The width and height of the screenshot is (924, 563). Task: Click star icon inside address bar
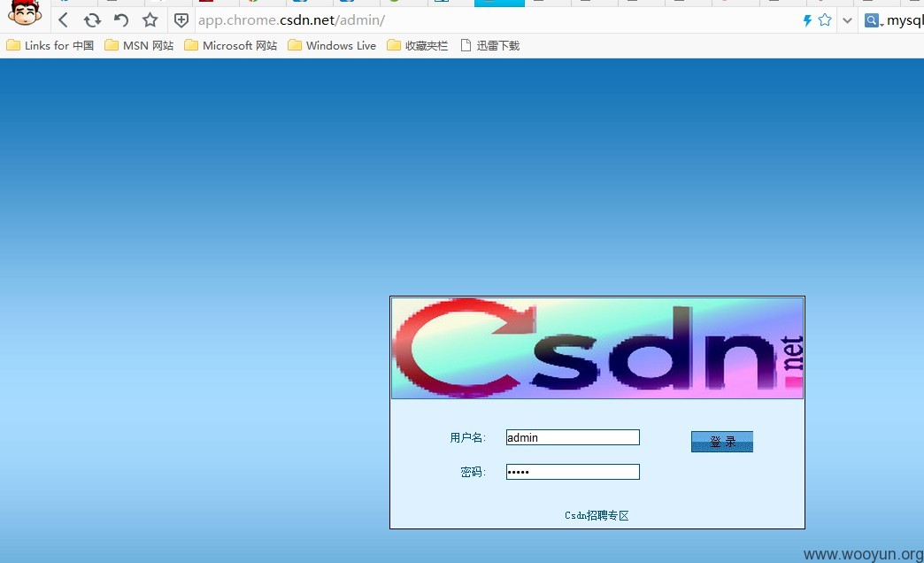(825, 20)
